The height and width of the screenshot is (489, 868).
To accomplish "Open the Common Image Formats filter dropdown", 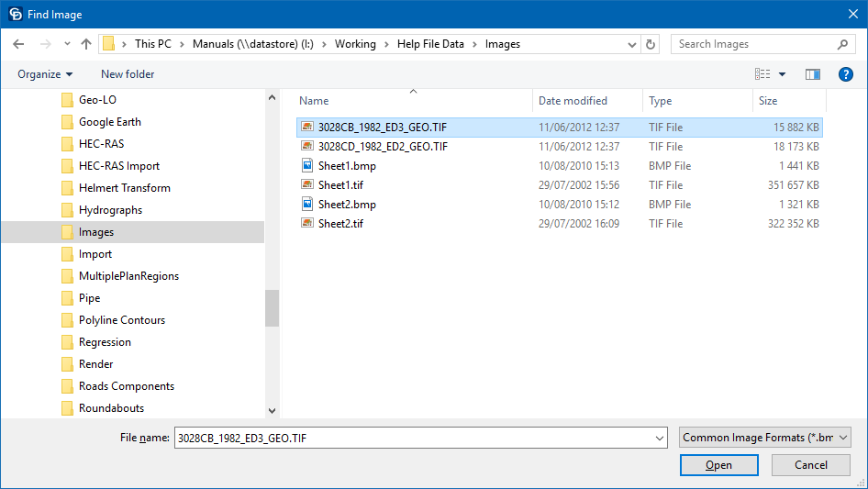I will coord(764,438).
